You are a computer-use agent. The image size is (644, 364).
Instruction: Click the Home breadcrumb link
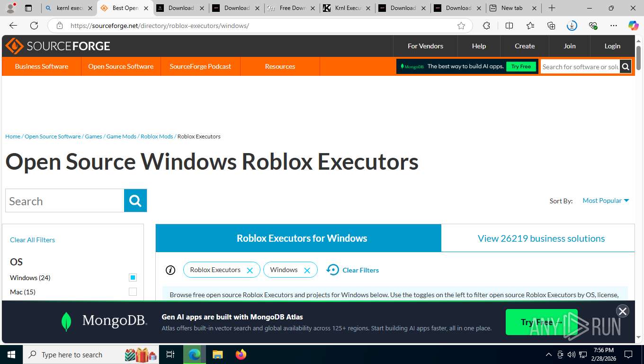(x=13, y=136)
